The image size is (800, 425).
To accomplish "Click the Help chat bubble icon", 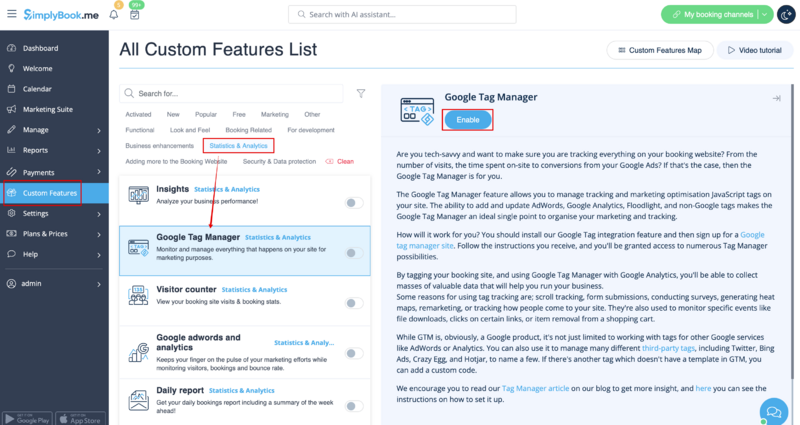I will [11, 254].
